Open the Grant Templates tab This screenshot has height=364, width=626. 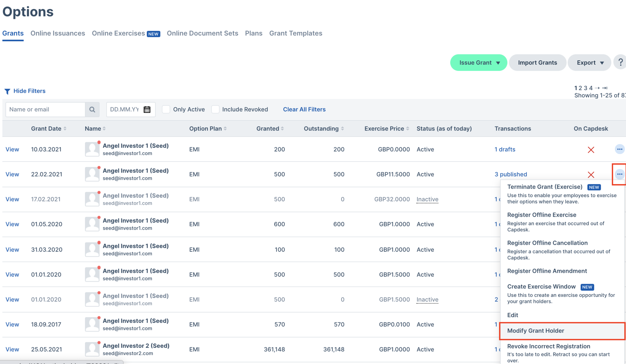(296, 33)
